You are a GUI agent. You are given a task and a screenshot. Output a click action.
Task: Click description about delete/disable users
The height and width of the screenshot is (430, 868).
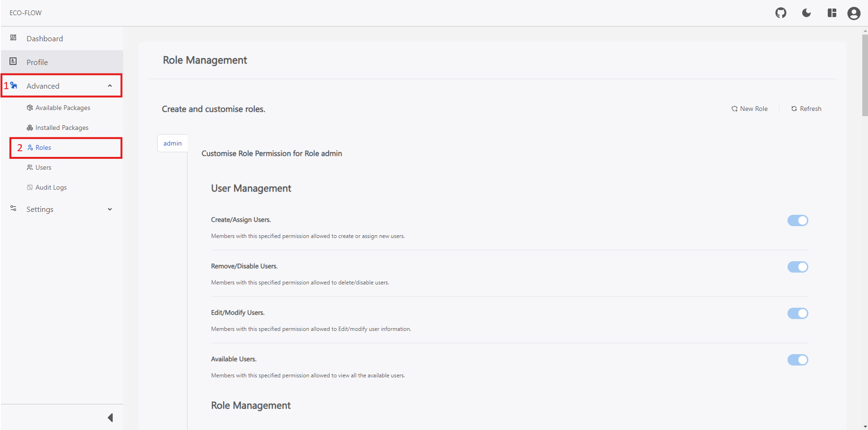(x=300, y=283)
